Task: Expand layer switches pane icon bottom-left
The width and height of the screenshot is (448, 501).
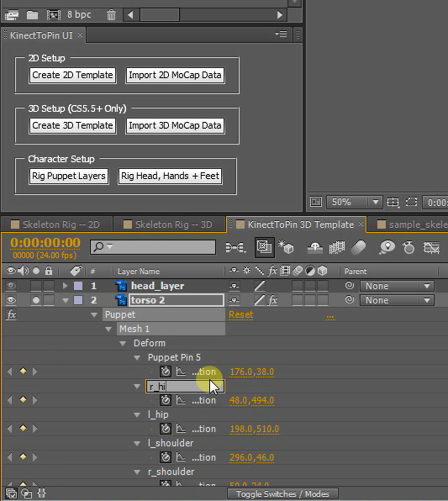Action: point(12,493)
